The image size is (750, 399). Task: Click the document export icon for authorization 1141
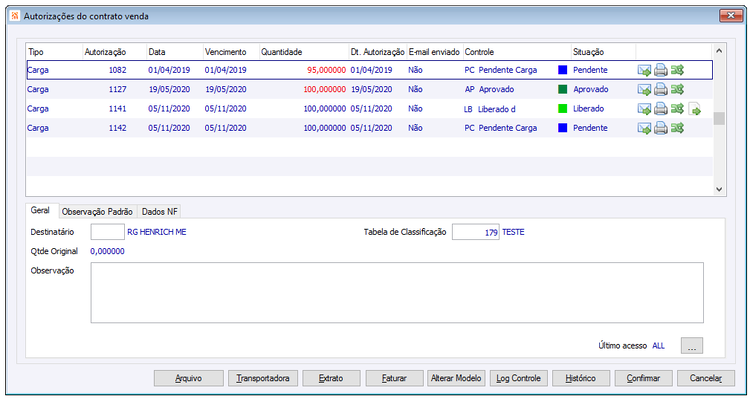point(695,110)
